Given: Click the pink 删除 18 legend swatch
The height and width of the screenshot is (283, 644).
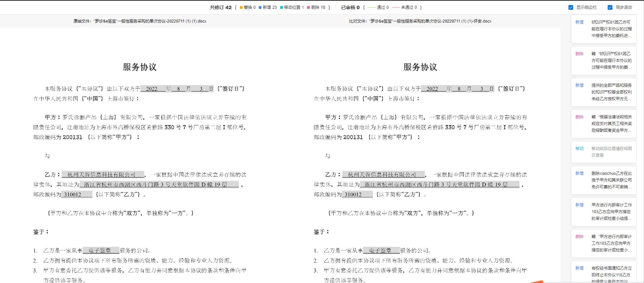Looking at the screenshot, I should (308, 8).
